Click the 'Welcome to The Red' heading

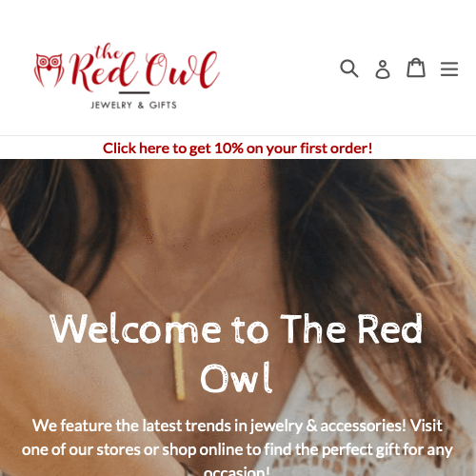236,329
